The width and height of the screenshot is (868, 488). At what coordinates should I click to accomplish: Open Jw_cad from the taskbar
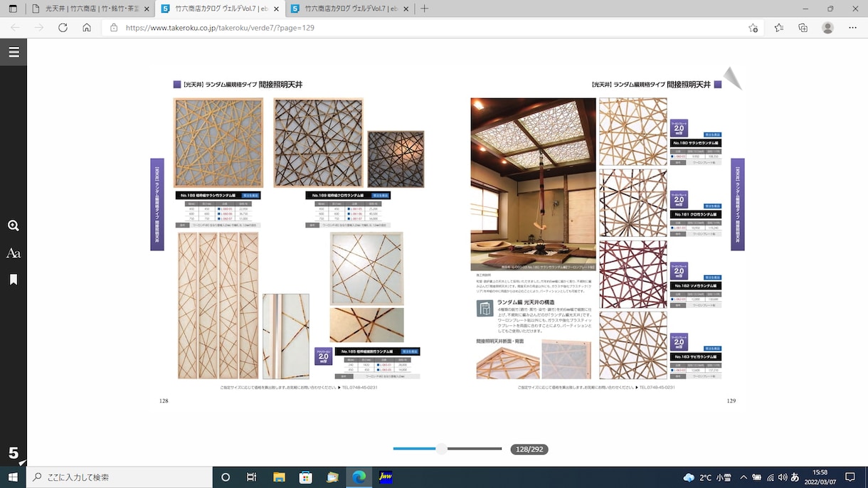386,477
